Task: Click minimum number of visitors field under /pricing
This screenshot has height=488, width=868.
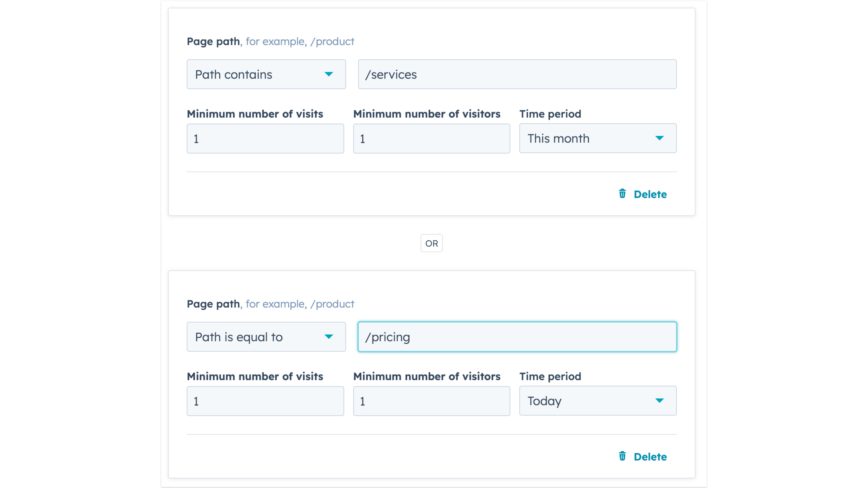Action: (x=431, y=401)
